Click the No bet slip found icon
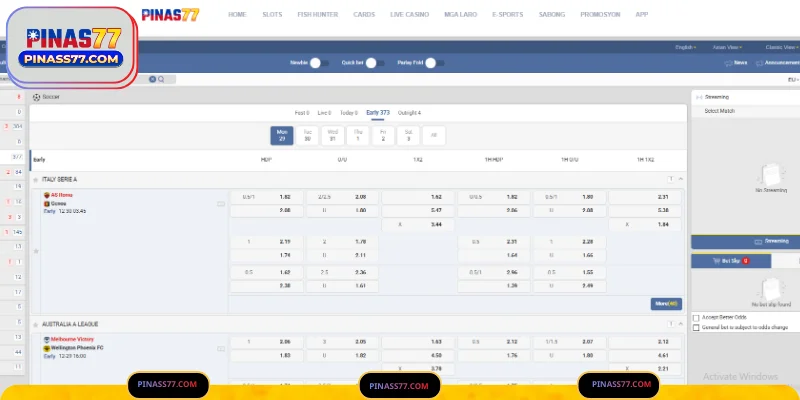 coord(771,289)
